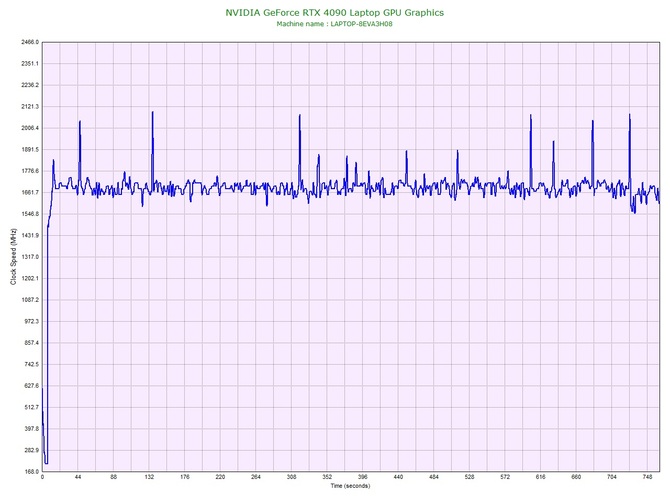The image size is (670, 503).
Task: Click the 220 time-axis tick label
Action: 220,477
